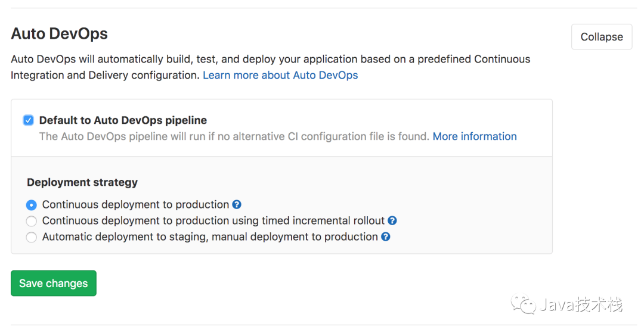This screenshot has height=333, width=644.
Task: Open Learn more about Auto DevOps link
Action: pyautogui.click(x=280, y=75)
